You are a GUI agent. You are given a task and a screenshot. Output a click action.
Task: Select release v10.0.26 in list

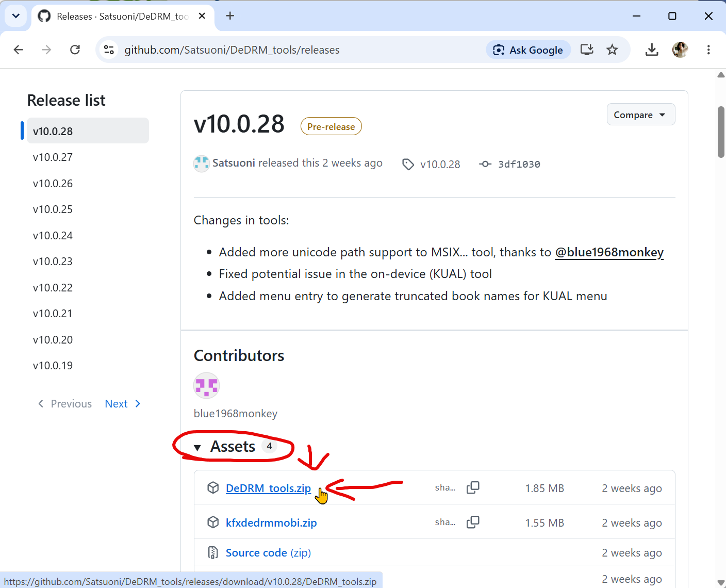point(53,184)
